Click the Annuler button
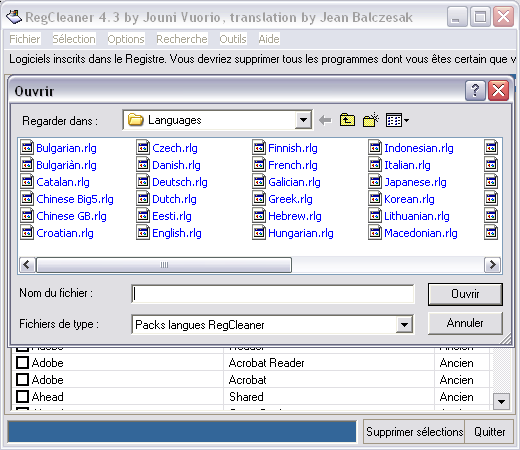The height and width of the screenshot is (450, 520). (x=465, y=323)
